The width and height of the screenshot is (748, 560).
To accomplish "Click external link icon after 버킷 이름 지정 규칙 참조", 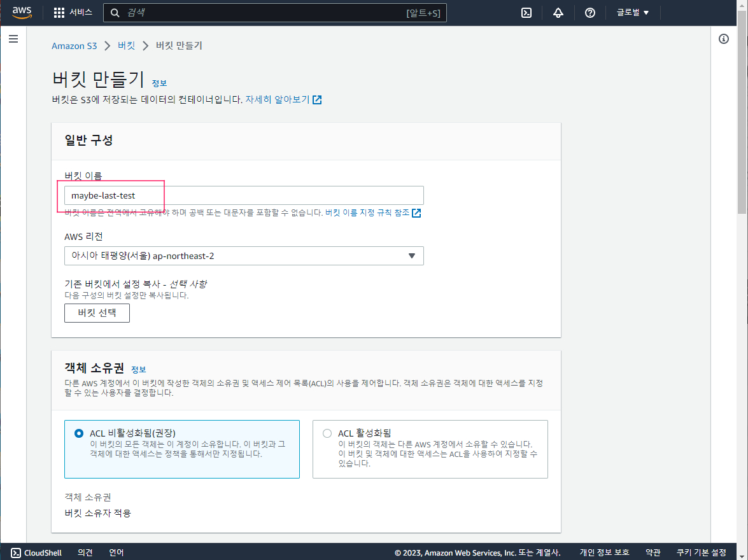I will tap(416, 213).
